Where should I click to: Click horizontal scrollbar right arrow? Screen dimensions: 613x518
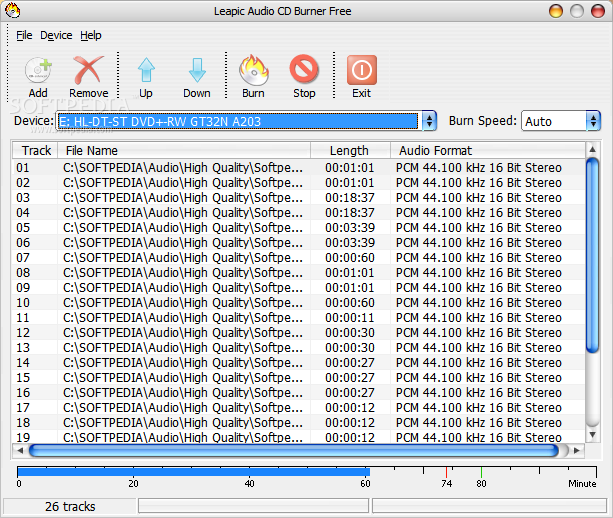click(577, 451)
